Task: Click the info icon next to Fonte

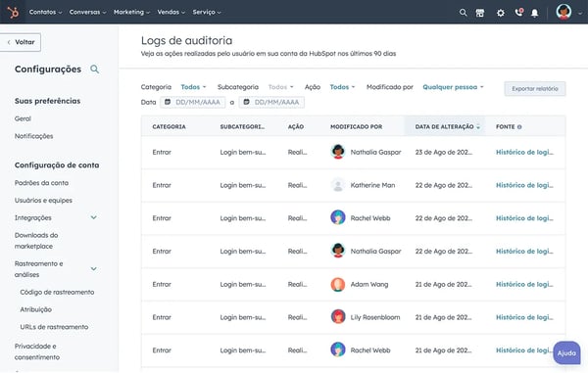Action: click(x=519, y=127)
